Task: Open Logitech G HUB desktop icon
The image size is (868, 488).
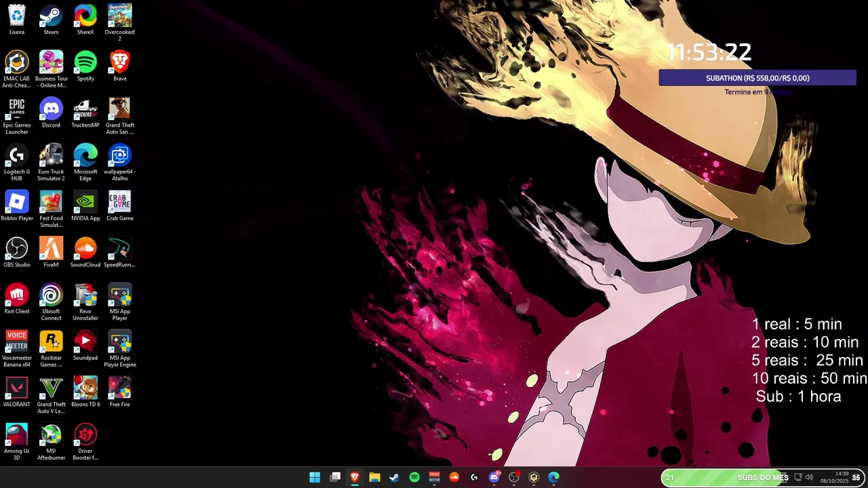Action: tap(17, 163)
